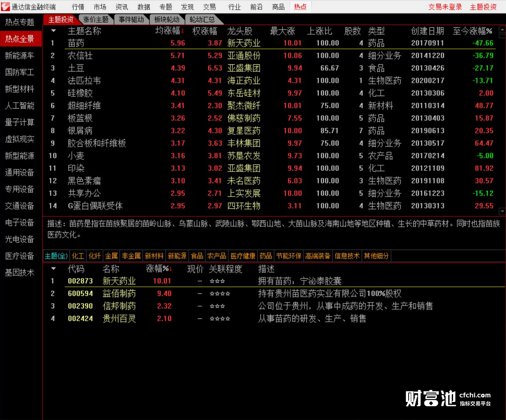The width and height of the screenshot is (506, 420).
Task: Switch to the 事件驱动 tab
Action: click(131, 19)
